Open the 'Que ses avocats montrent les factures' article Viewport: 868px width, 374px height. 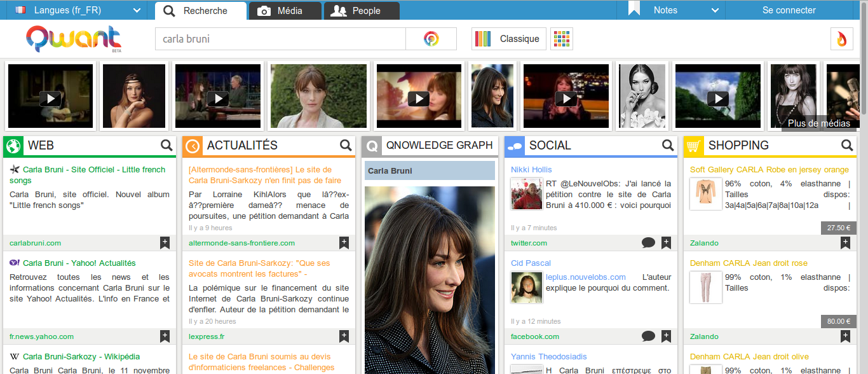(x=259, y=268)
